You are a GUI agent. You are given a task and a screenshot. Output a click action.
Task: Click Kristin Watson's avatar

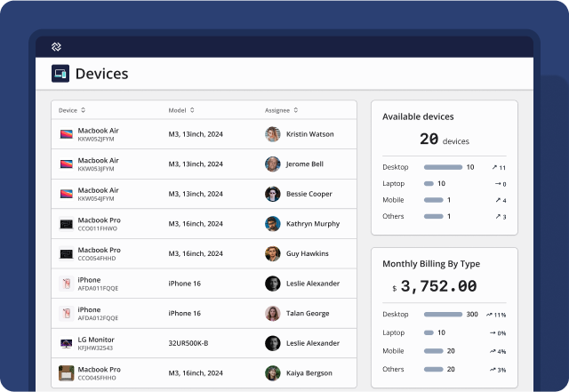point(273,134)
